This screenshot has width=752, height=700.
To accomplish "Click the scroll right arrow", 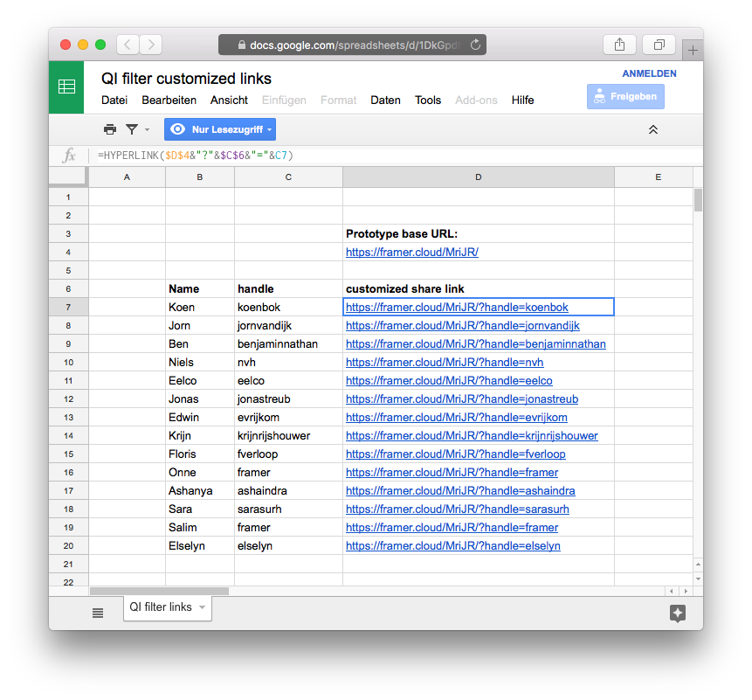I will (686, 591).
